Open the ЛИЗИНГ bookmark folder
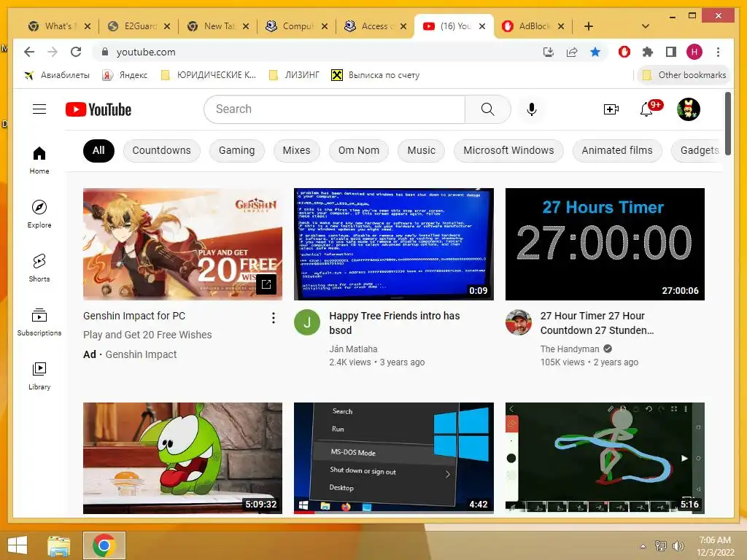Viewport: 747px width, 560px height. (294, 75)
